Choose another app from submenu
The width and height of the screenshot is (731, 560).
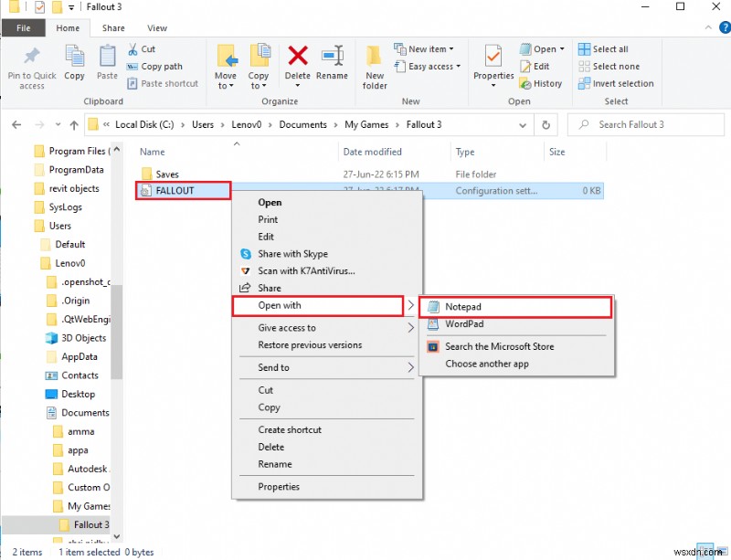pos(487,364)
